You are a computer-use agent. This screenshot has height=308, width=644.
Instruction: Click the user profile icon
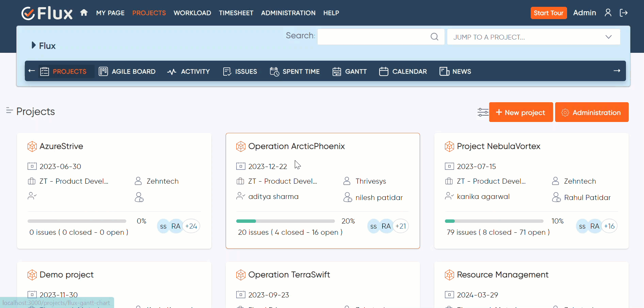pyautogui.click(x=608, y=13)
